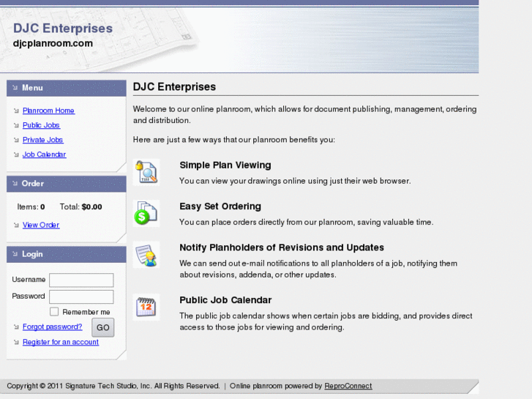
Task: View Order link in Order panel
Action: coord(41,225)
